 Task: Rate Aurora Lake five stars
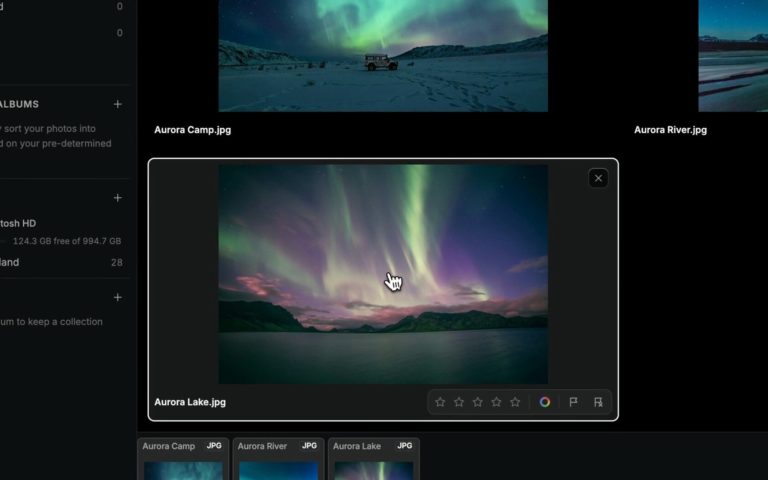(515, 402)
